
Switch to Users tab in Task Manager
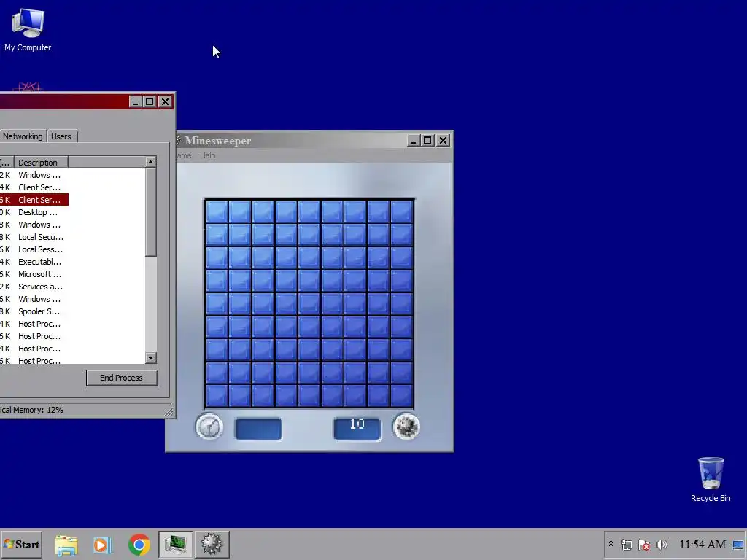tap(61, 136)
